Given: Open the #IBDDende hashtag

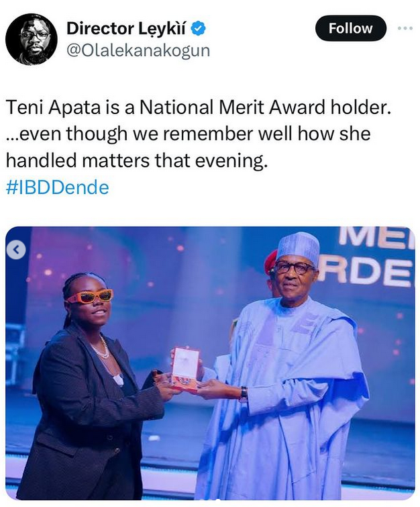Looking at the screenshot, I should click(56, 187).
